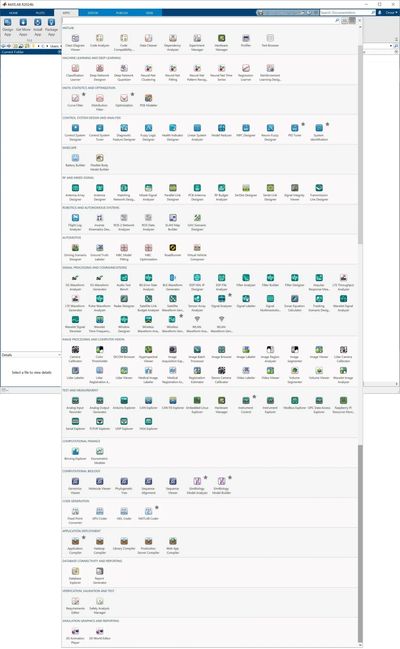Open the Database Explorer app

(x=75, y=575)
